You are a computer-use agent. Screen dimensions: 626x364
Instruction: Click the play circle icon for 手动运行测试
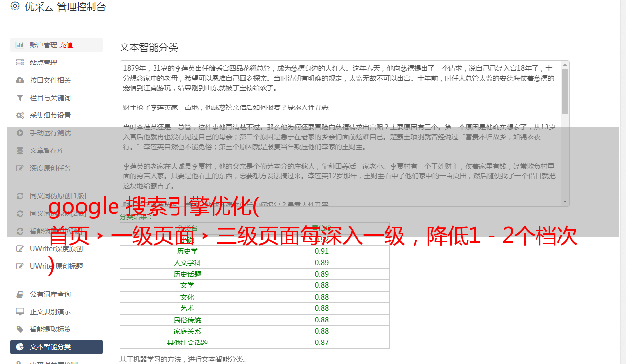[20, 133]
